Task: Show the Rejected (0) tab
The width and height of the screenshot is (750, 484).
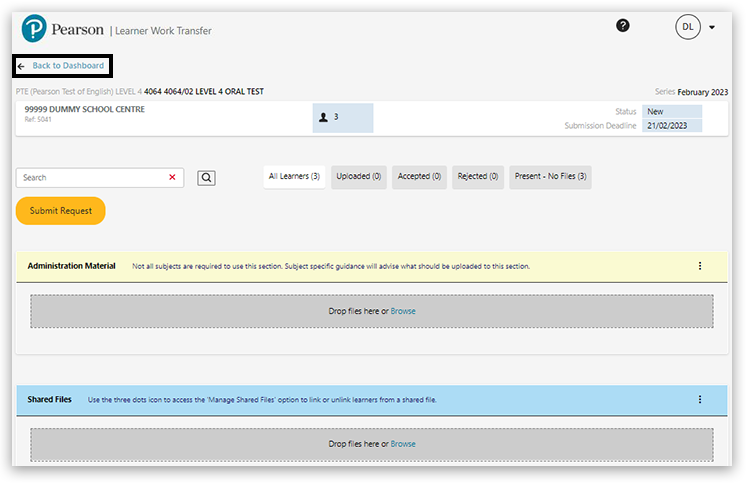Action: pyautogui.click(x=478, y=177)
